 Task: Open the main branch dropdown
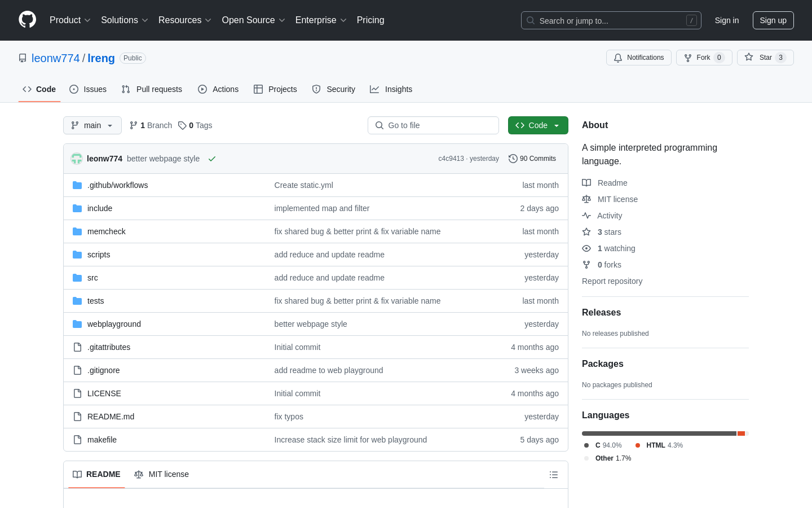[x=92, y=125]
